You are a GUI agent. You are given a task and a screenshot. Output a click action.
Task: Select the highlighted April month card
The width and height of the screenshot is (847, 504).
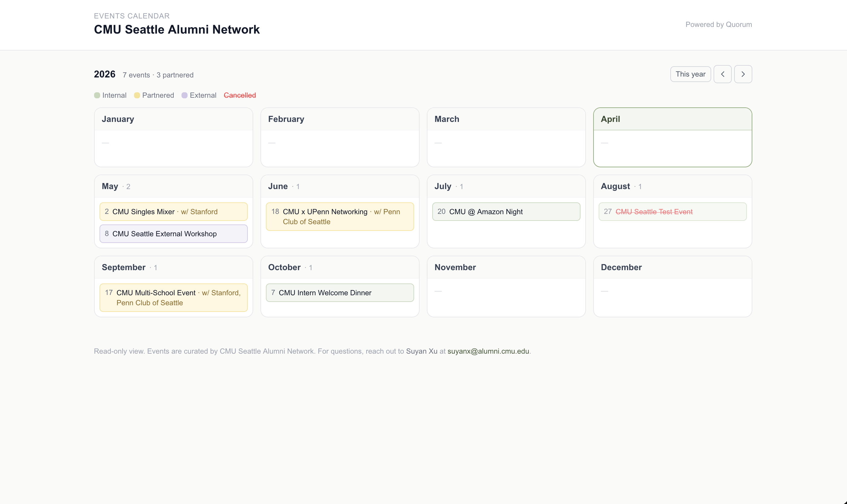click(x=672, y=137)
